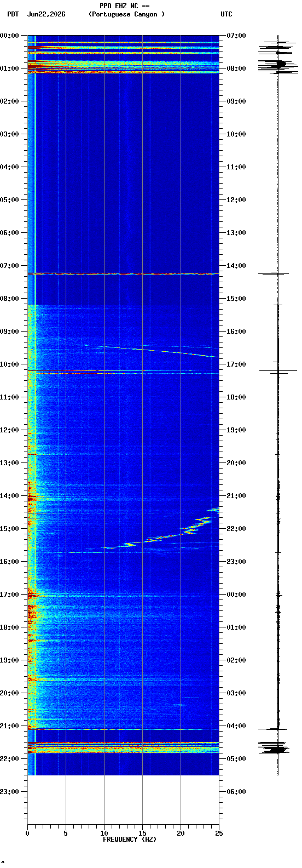Viewport: 302px width, 868px height.
Task: Select the '(Portuguese Canyon )' subtitle
Action: tap(126, 14)
